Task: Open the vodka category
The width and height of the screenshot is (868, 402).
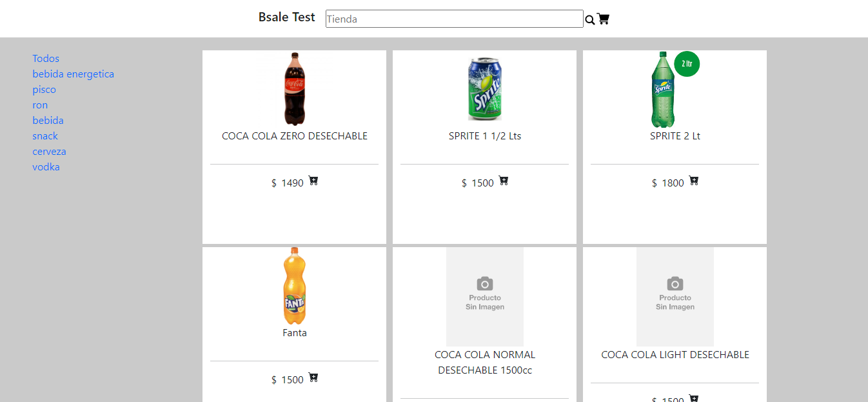Action: [46, 166]
